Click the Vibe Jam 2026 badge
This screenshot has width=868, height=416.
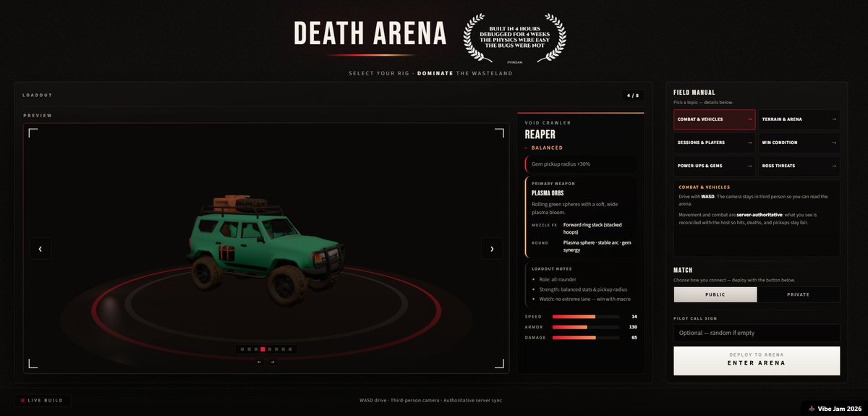tap(834, 407)
